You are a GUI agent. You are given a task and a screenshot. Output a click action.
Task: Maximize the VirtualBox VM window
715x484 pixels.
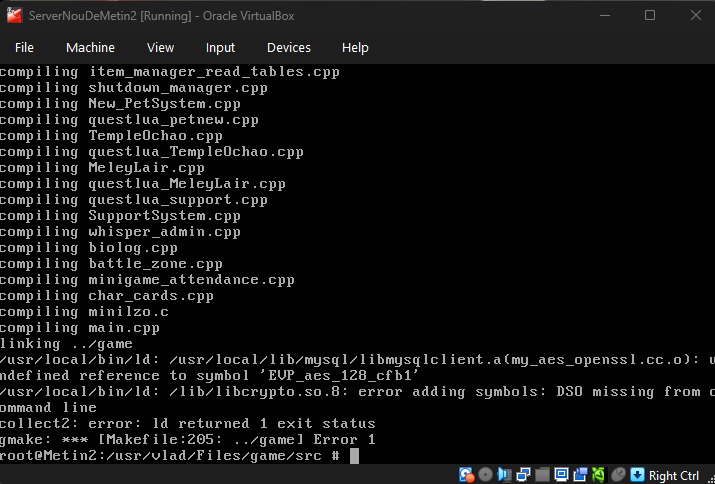pos(650,16)
